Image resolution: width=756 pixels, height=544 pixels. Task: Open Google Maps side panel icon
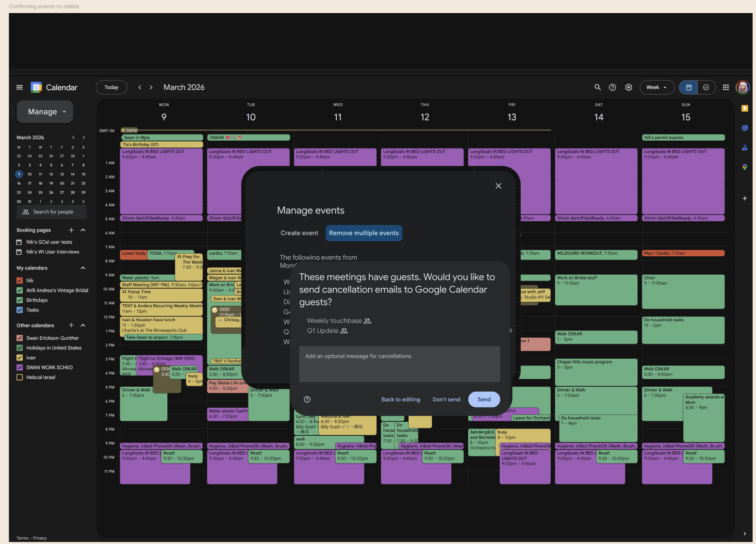(x=745, y=167)
